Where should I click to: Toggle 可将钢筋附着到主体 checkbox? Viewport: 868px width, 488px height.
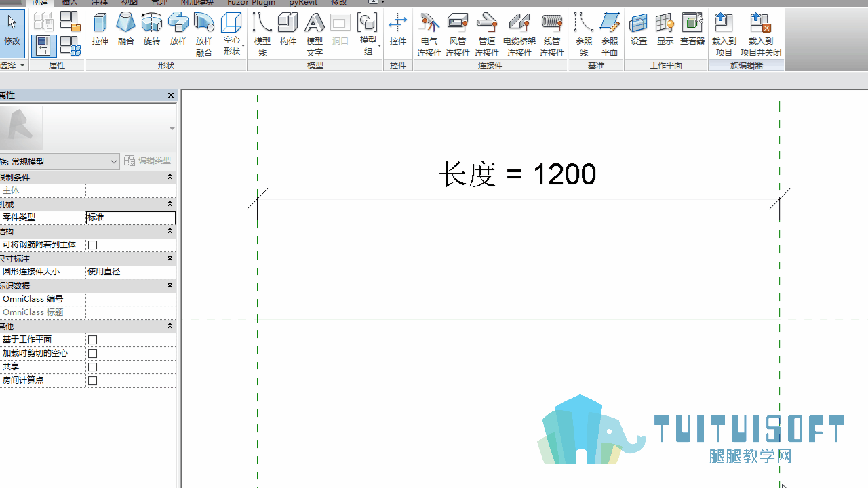coord(93,245)
